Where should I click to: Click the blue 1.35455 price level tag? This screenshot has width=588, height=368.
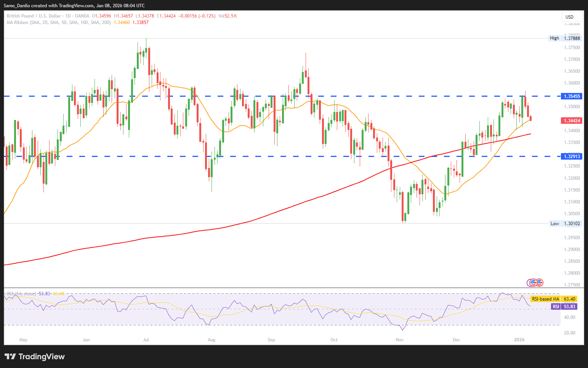click(572, 96)
